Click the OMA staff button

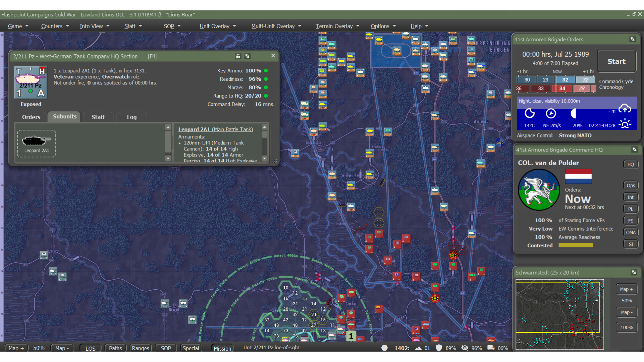(x=631, y=232)
